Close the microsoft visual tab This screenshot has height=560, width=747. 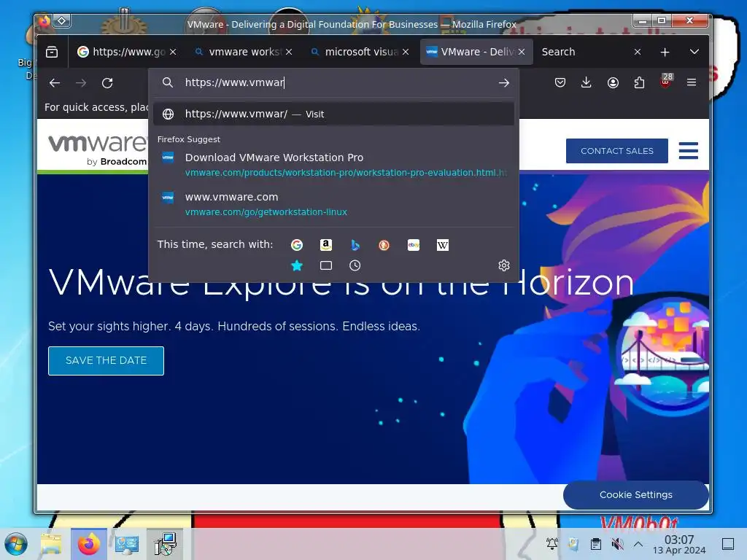406,52
